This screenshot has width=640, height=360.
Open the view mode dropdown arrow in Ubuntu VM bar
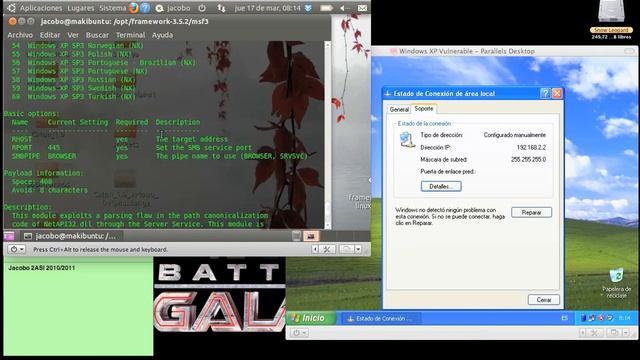pos(358,249)
